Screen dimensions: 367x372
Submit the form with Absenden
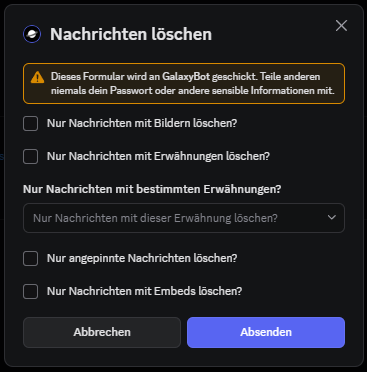coord(266,332)
